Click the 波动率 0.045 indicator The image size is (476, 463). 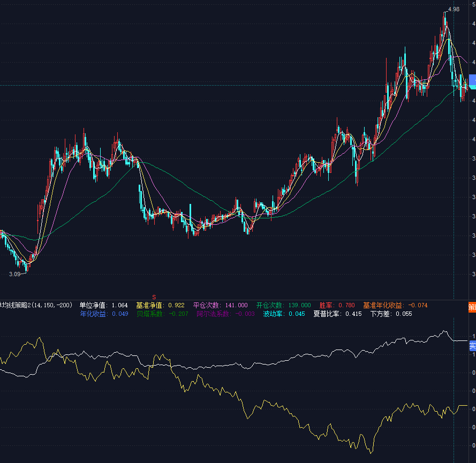(284, 314)
